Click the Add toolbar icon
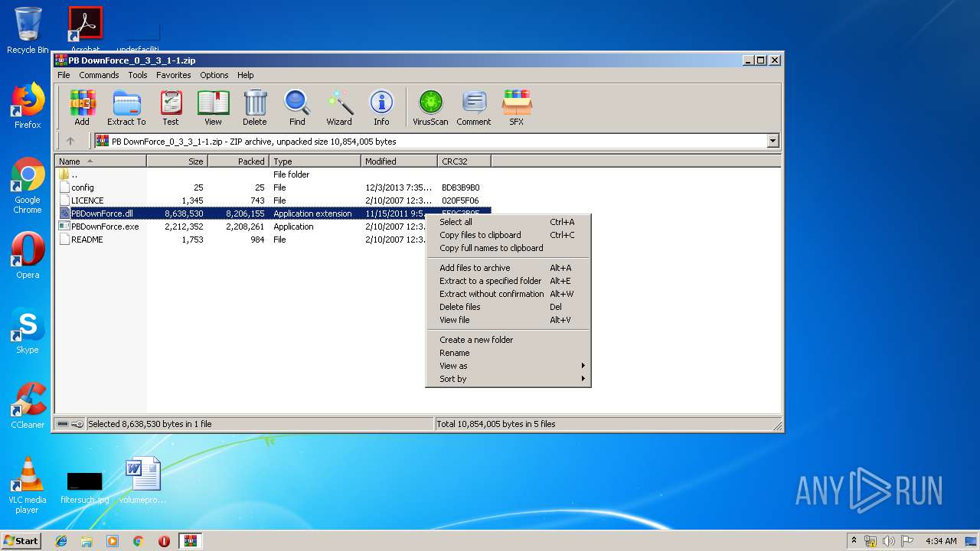 point(82,107)
